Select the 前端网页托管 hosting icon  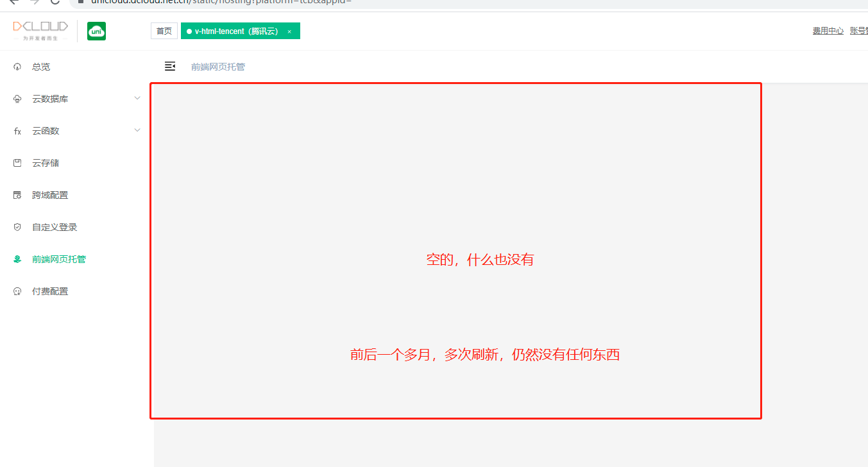(17, 259)
